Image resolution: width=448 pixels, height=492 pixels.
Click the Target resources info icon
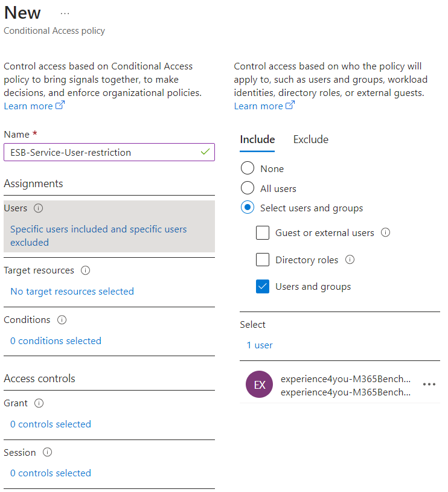(85, 270)
